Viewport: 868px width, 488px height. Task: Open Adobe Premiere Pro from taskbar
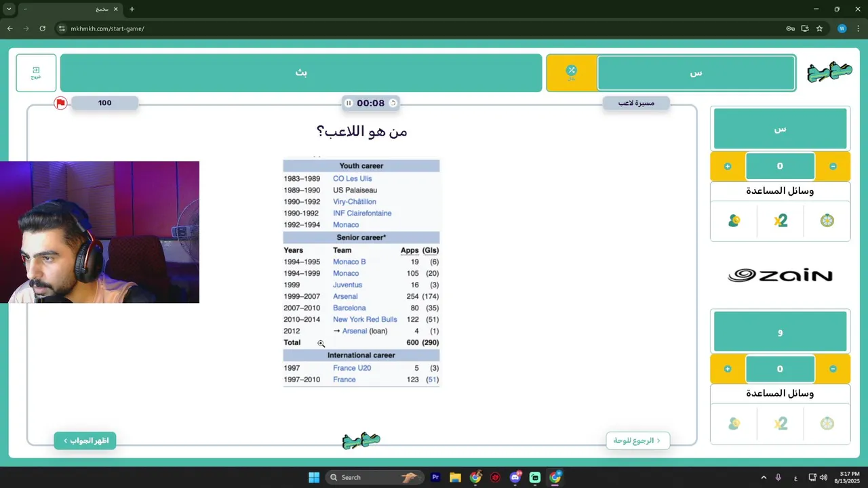tap(435, 477)
